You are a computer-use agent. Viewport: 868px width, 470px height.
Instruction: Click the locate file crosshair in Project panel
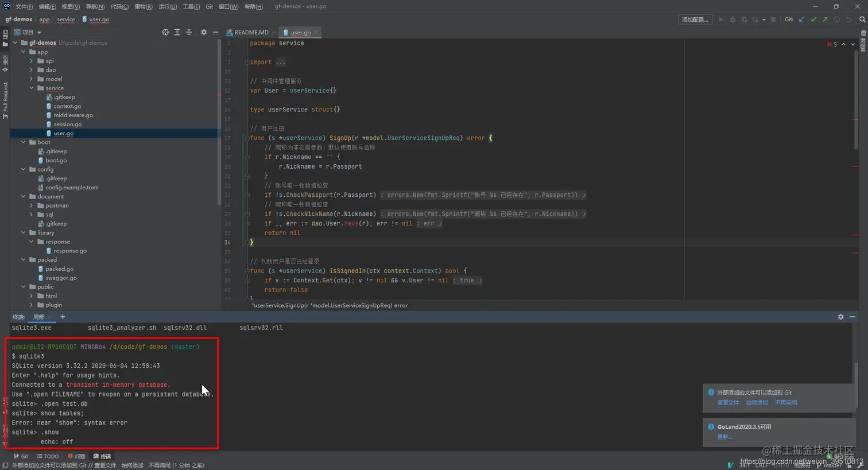click(165, 32)
